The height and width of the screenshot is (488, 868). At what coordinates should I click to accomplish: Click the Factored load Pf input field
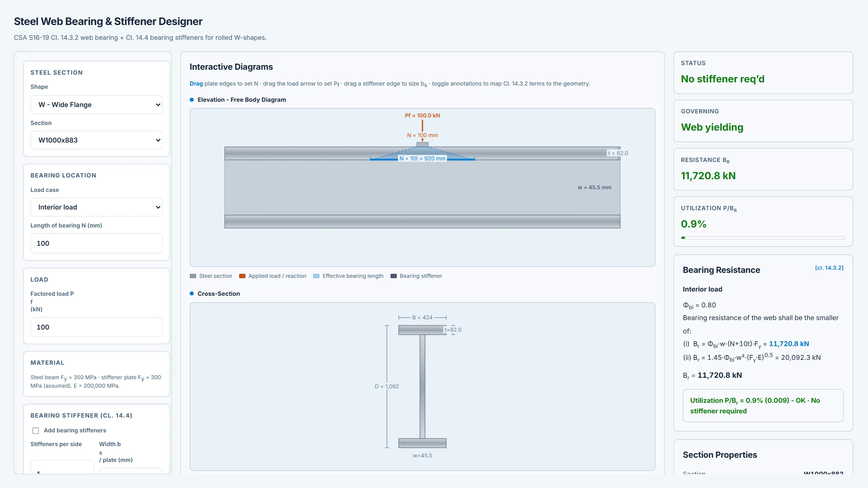pyautogui.click(x=97, y=327)
